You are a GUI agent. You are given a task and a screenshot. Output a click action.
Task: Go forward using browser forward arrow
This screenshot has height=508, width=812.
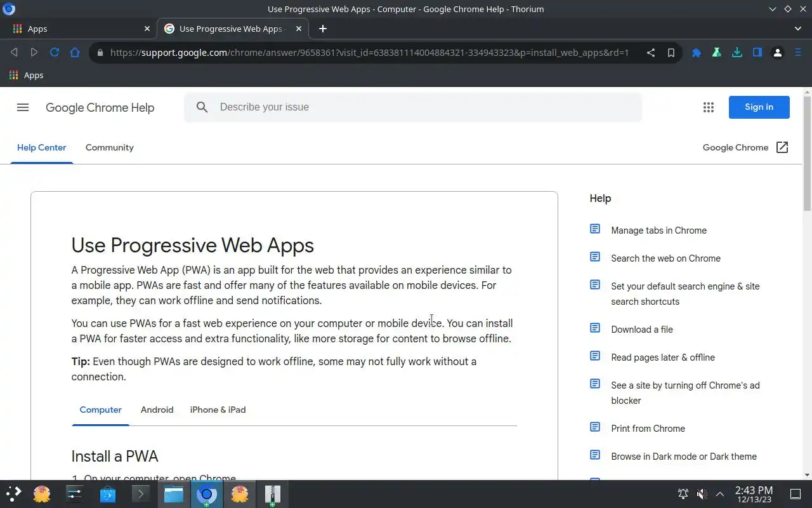click(x=34, y=53)
